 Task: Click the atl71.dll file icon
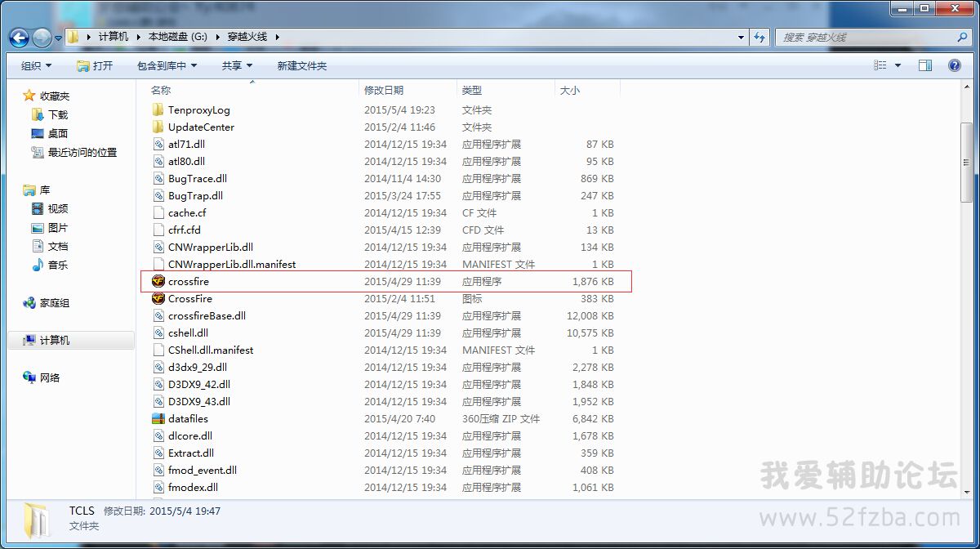pyautogui.click(x=158, y=144)
